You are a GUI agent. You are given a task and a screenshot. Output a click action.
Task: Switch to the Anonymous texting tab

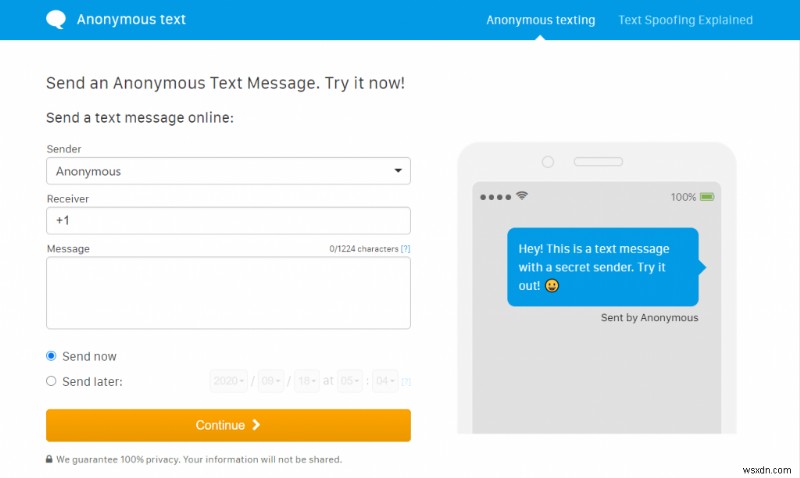[x=540, y=20]
